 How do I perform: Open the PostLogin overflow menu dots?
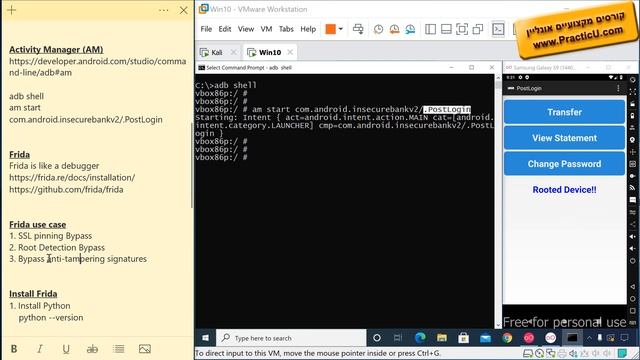pos(618,88)
